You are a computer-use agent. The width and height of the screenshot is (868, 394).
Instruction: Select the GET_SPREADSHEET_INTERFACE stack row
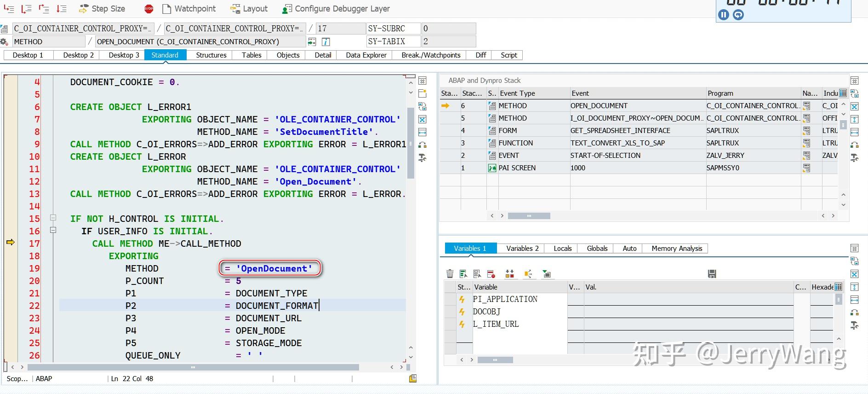pyautogui.click(x=620, y=131)
